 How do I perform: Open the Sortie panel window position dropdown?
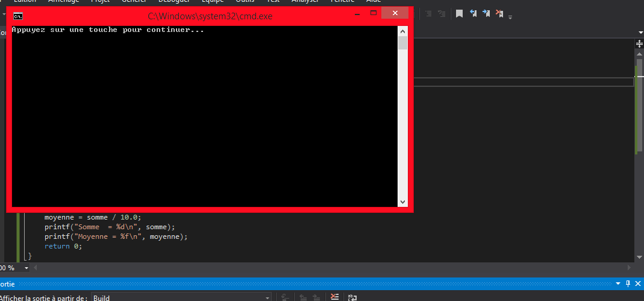tap(619, 284)
